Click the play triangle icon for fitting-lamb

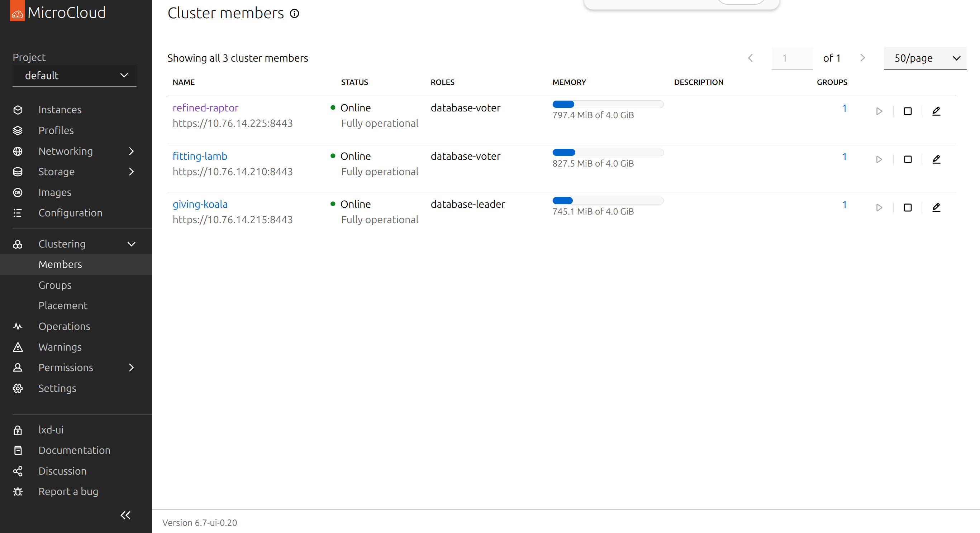(x=879, y=159)
